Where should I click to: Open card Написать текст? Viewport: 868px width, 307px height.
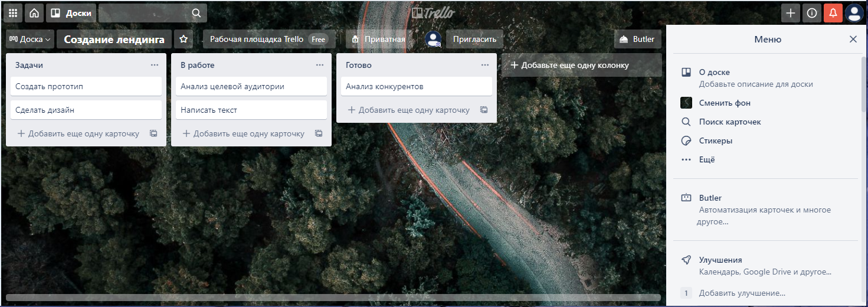coord(251,110)
